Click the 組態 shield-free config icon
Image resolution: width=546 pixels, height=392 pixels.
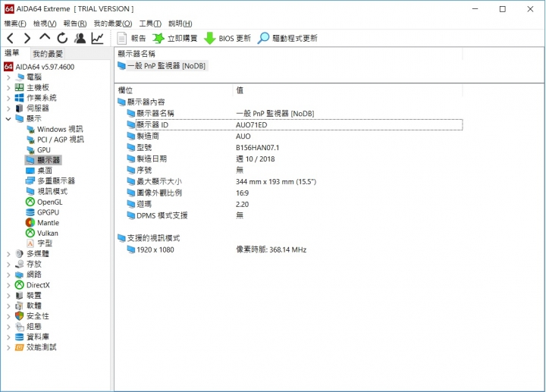[20, 327]
